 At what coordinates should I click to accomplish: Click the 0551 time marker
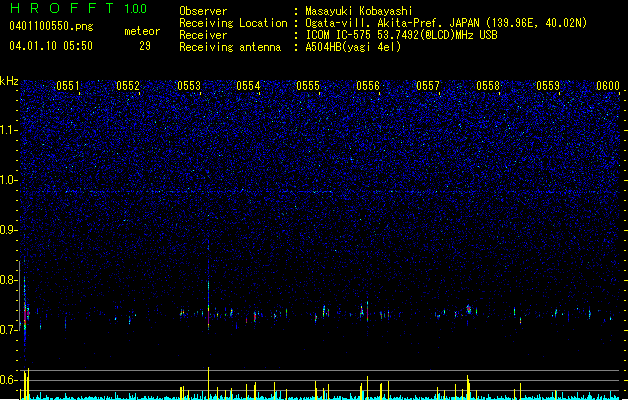[68, 86]
